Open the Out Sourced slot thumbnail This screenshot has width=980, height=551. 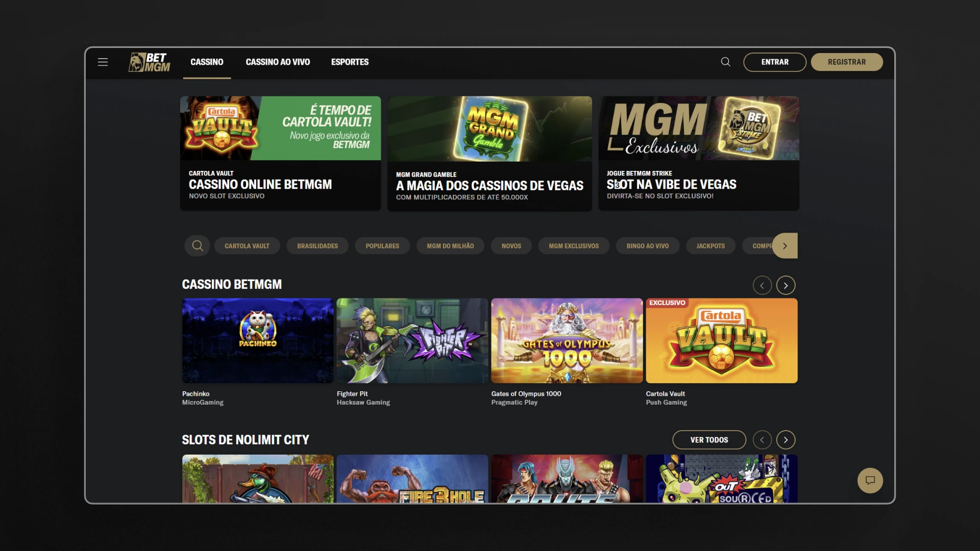[x=722, y=479]
